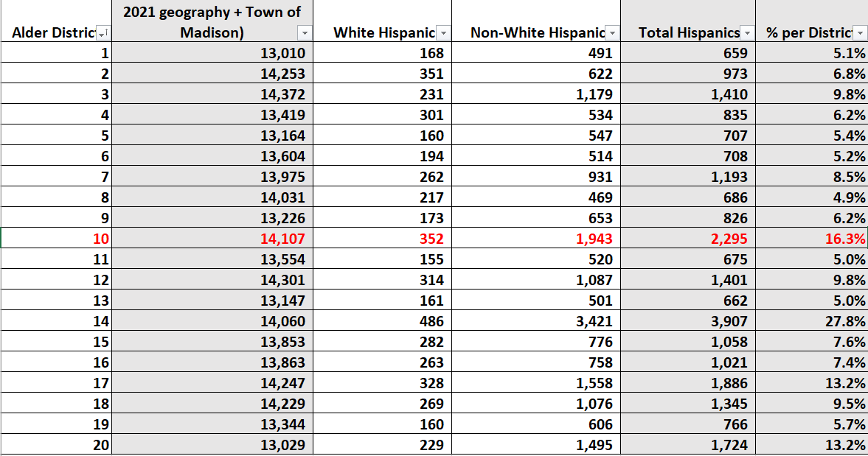Select the Non-White Hispanic header cell
Image resolution: width=868 pixels, height=456 pixels.
coord(536,21)
